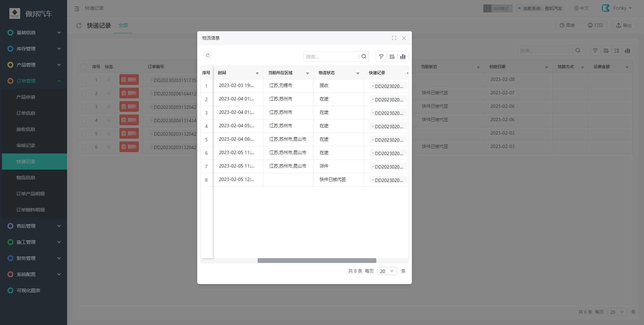Open column settings icon in the 快递记录 toolbar
Screen dimensions: 644x325
[606, 51]
